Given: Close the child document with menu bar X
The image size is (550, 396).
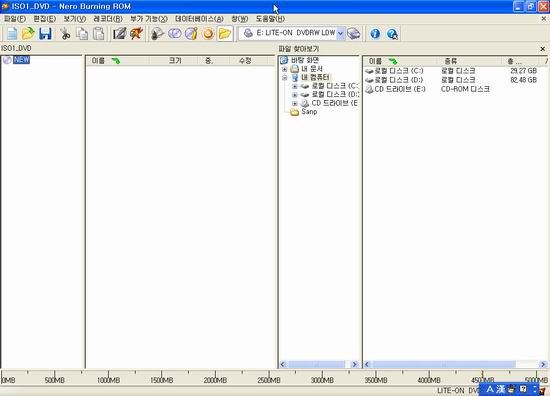Looking at the screenshot, I should [x=543, y=19].
